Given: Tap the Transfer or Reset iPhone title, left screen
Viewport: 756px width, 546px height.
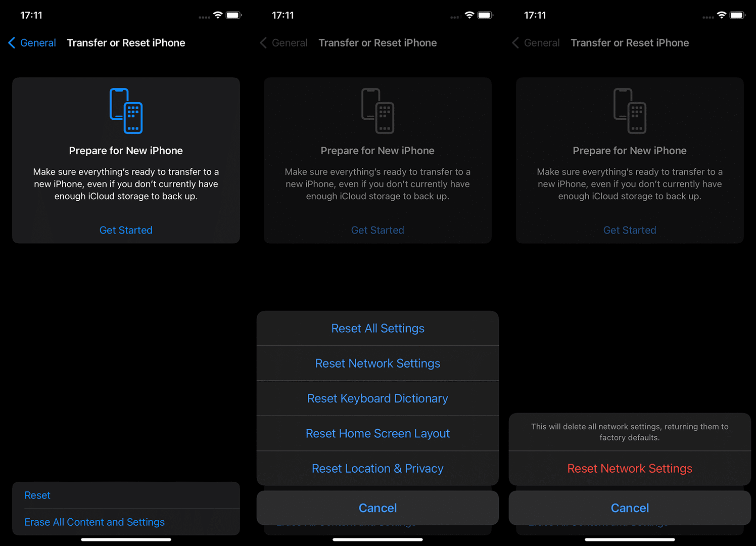Looking at the screenshot, I should (126, 43).
